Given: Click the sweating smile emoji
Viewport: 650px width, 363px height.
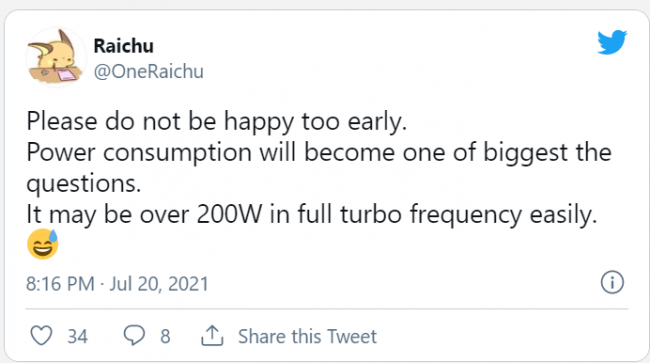Looking at the screenshot, I should [x=43, y=244].
